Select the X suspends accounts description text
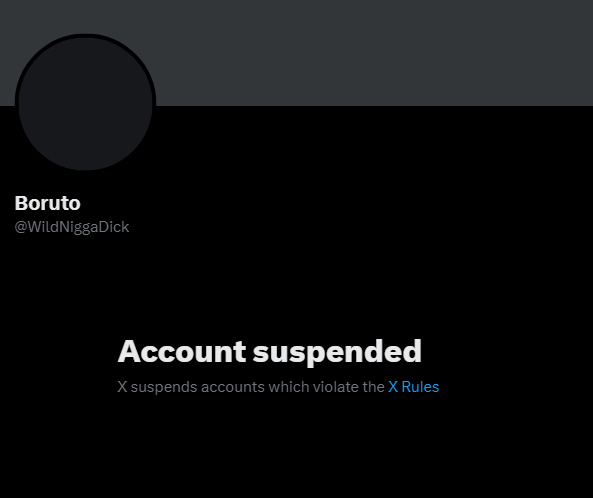 (278, 387)
